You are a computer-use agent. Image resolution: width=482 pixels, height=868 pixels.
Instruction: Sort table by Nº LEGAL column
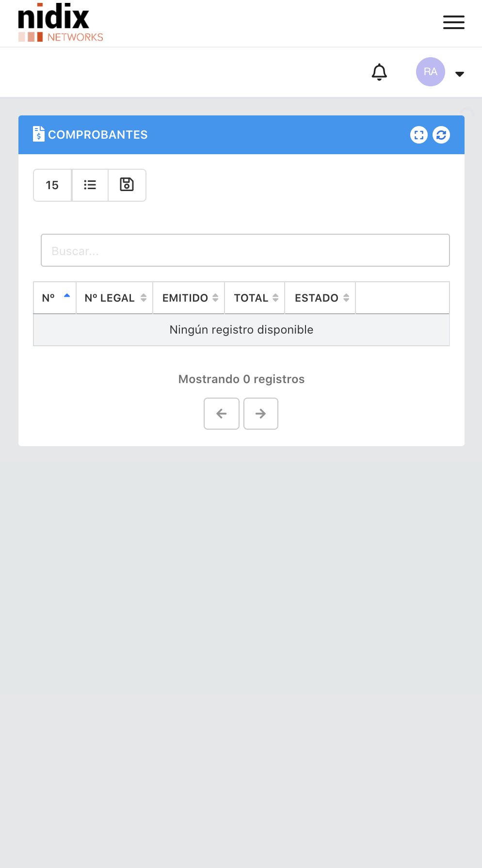click(114, 298)
